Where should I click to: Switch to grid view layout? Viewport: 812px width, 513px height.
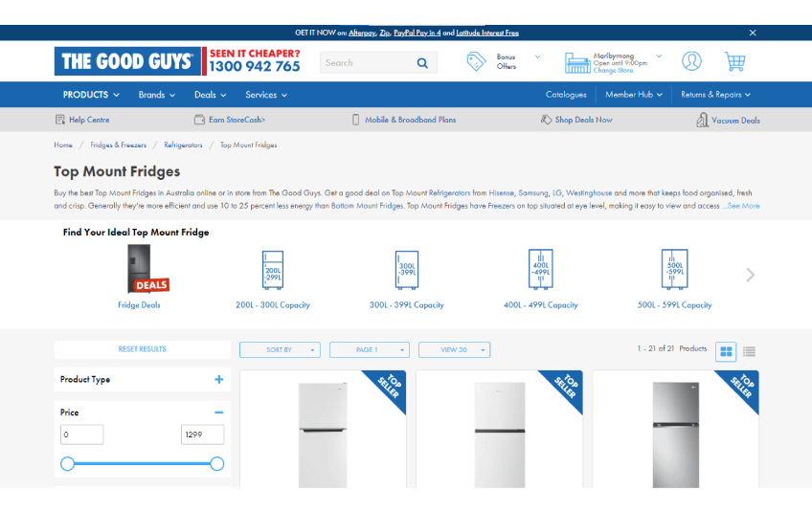(x=726, y=351)
